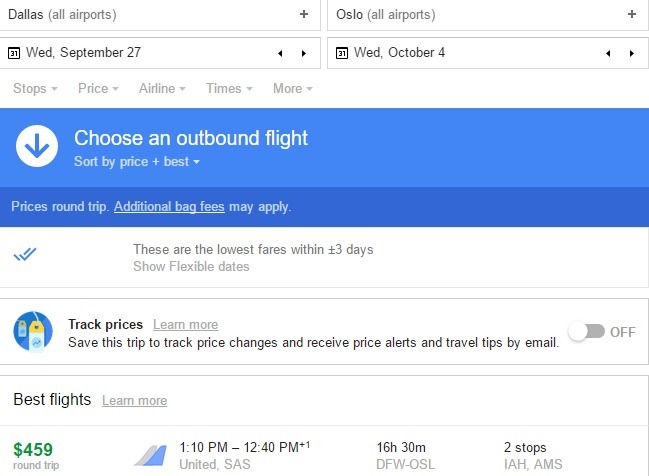The image size is (649, 476).
Task: Go to next departure date
Action: tap(304, 53)
